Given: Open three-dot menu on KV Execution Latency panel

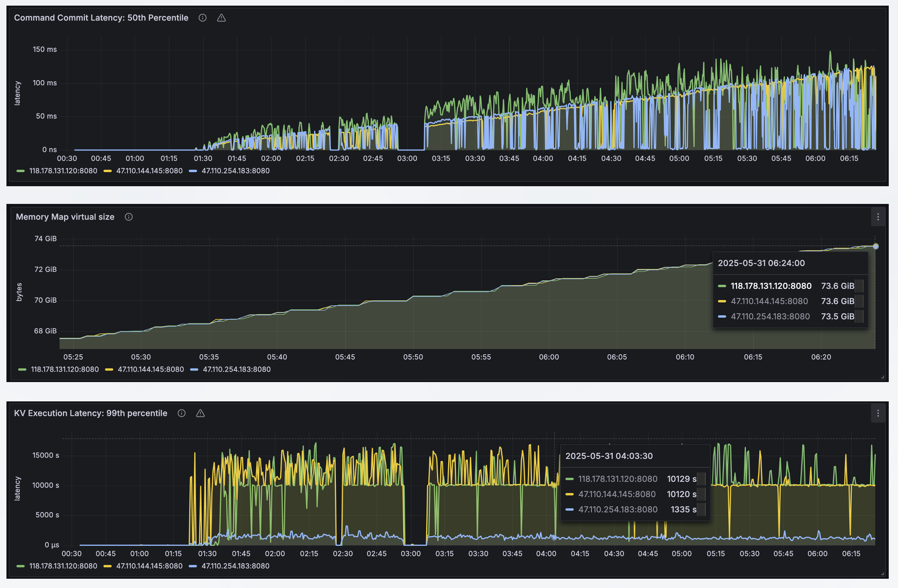Looking at the screenshot, I should pyautogui.click(x=878, y=413).
